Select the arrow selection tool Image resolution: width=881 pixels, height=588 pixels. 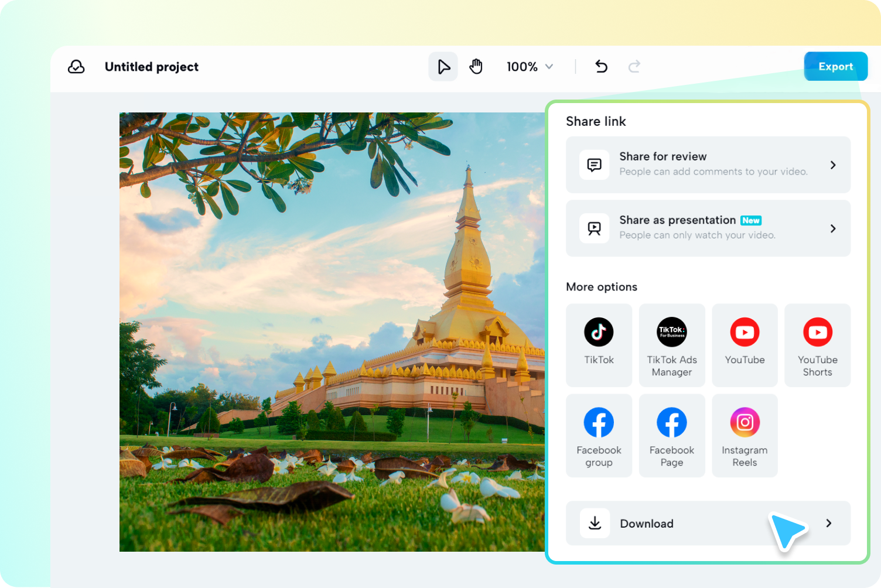coord(443,66)
